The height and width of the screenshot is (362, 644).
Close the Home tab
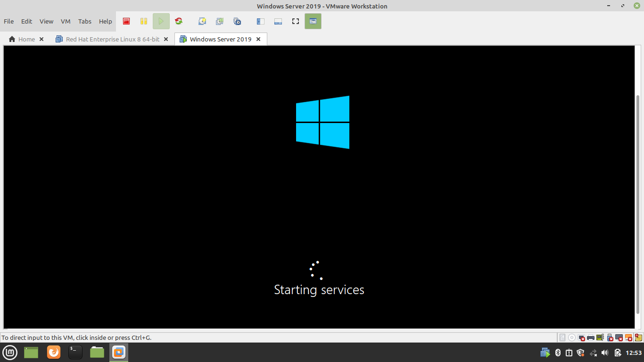point(41,39)
